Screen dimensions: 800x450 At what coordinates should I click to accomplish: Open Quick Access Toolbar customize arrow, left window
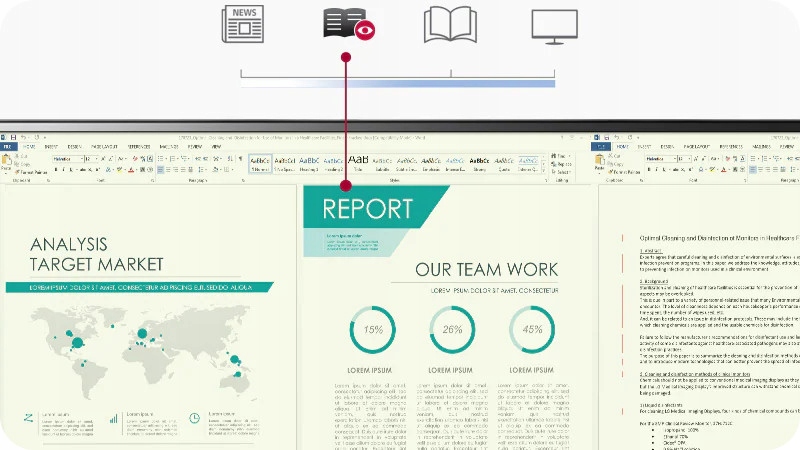45,138
